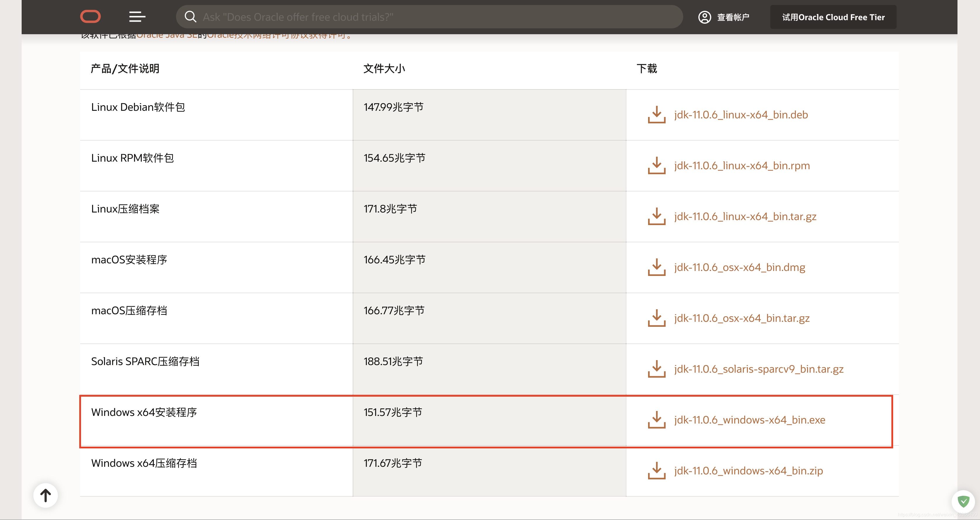Download jdk-11.0.6_osx-x64_bin.tar.gz link
This screenshot has width=980, height=520.
pyautogui.click(x=741, y=318)
